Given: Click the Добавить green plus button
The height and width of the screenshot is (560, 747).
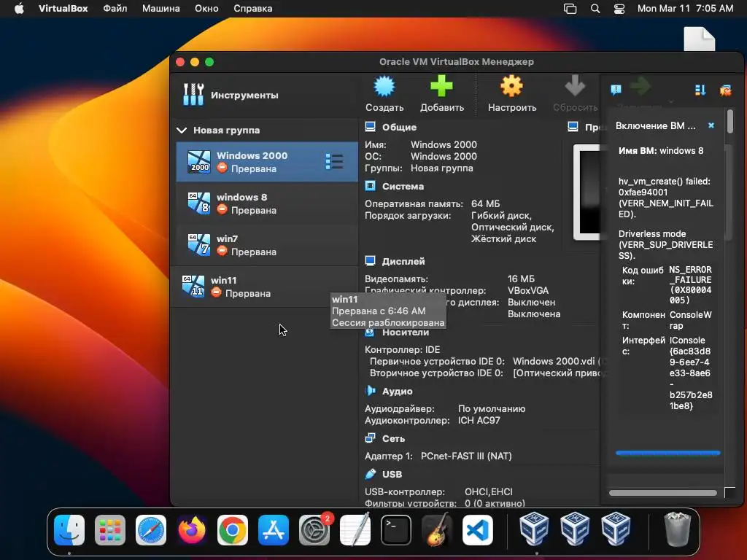Looking at the screenshot, I should (x=441, y=94).
